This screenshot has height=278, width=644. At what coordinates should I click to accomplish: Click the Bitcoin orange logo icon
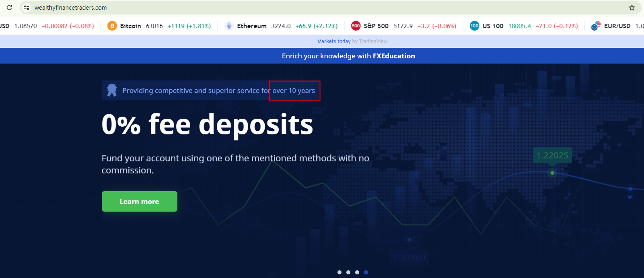pyautogui.click(x=112, y=26)
